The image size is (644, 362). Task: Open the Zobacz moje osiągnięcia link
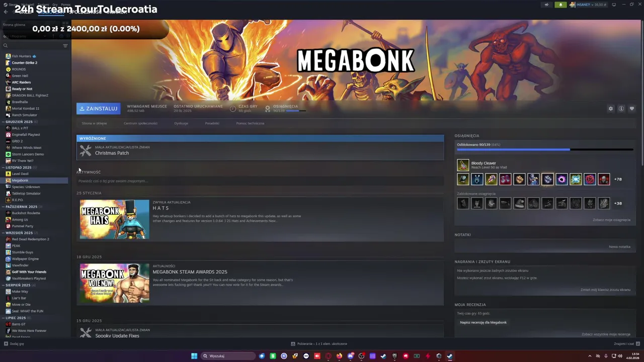point(611,220)
